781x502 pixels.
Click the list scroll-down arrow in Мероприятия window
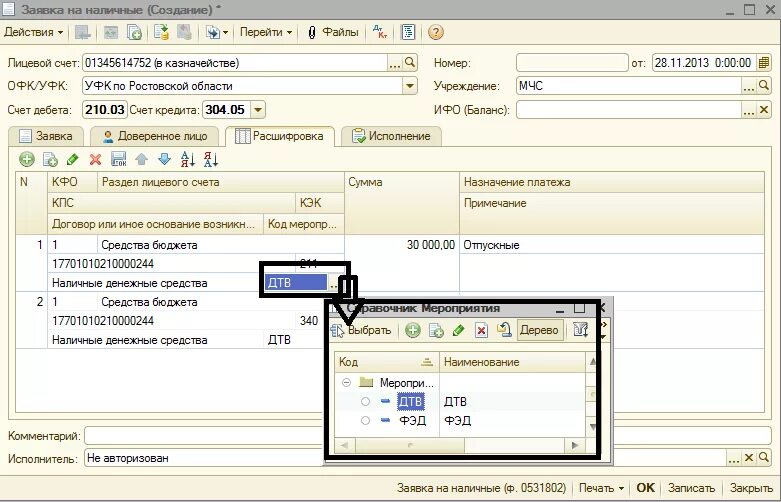click(x=593, y=427)
